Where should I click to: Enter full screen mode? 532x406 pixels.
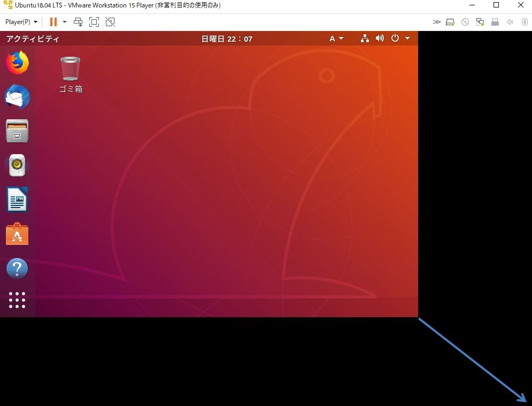(x=94, y=22)
